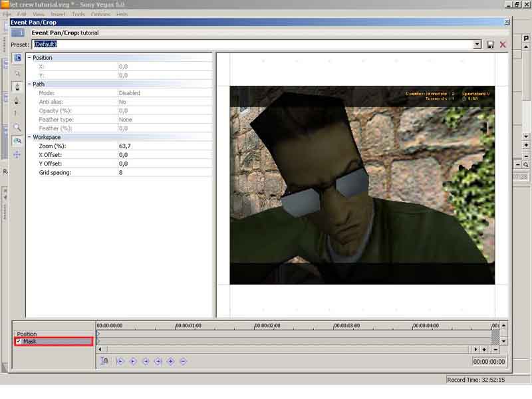Toggle Sync Cursor in keyframe controller
This screenshot has height=399, width=532.
tap(105, 361)
